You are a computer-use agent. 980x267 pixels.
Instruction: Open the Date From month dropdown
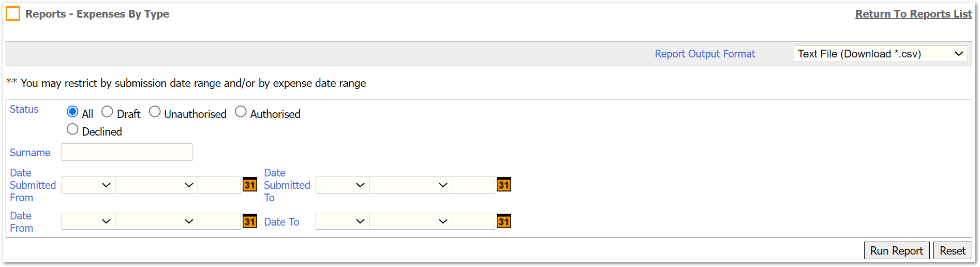(x=156, y=221)
